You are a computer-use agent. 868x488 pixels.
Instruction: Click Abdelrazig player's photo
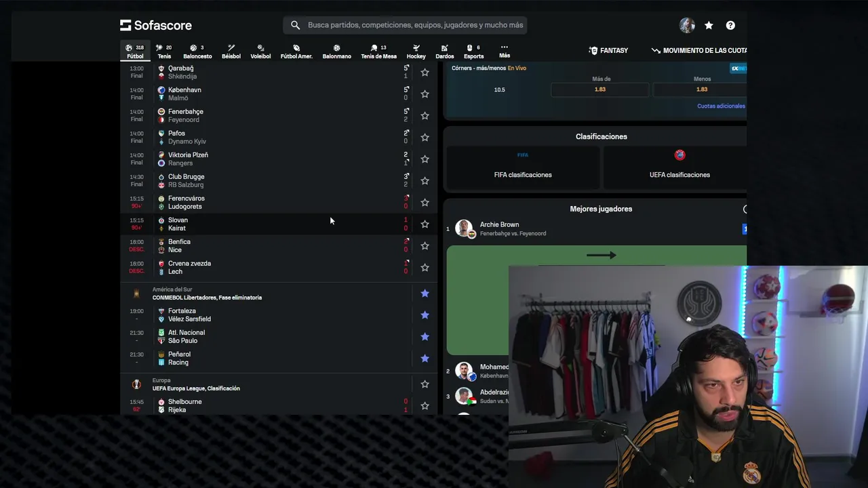[x=465, y=396]
